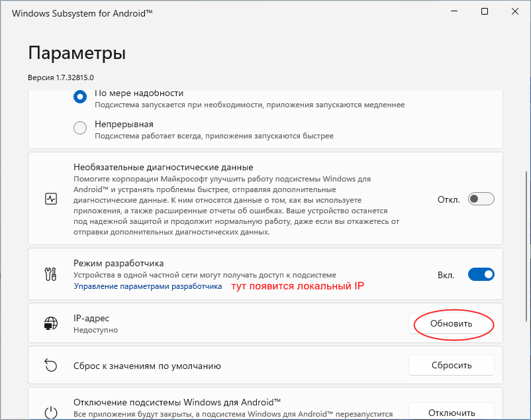Open "Управление параметрами разработчика" link
Screen dimensions: 531x420
[148, 287]
